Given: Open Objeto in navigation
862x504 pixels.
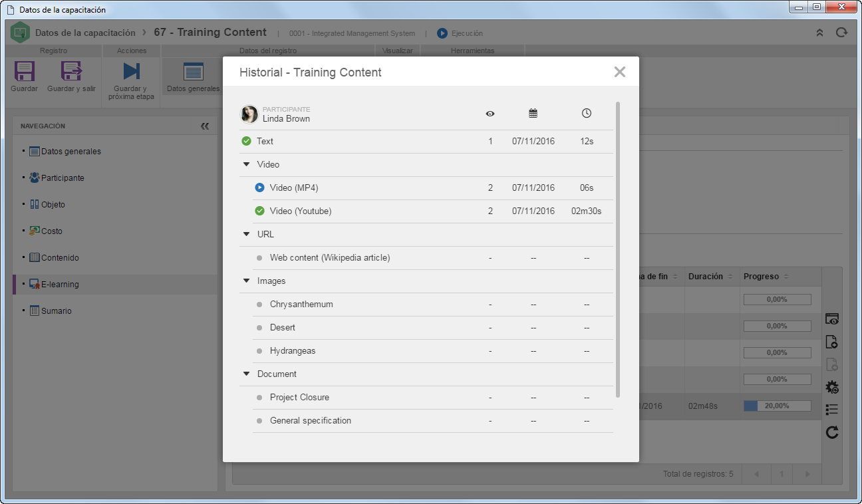Looking at the screenshot, I should click(53, 204).
